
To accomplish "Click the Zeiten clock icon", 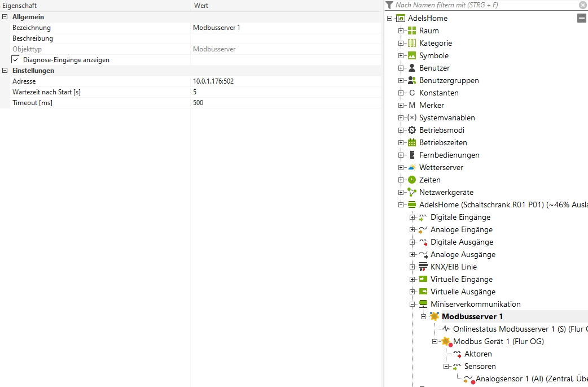I will pyautogui.click(x=412, y=180).
